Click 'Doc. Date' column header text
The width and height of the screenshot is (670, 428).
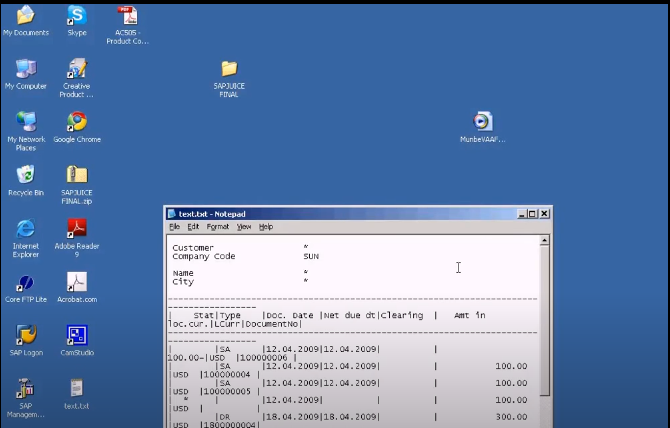point(290,316)
